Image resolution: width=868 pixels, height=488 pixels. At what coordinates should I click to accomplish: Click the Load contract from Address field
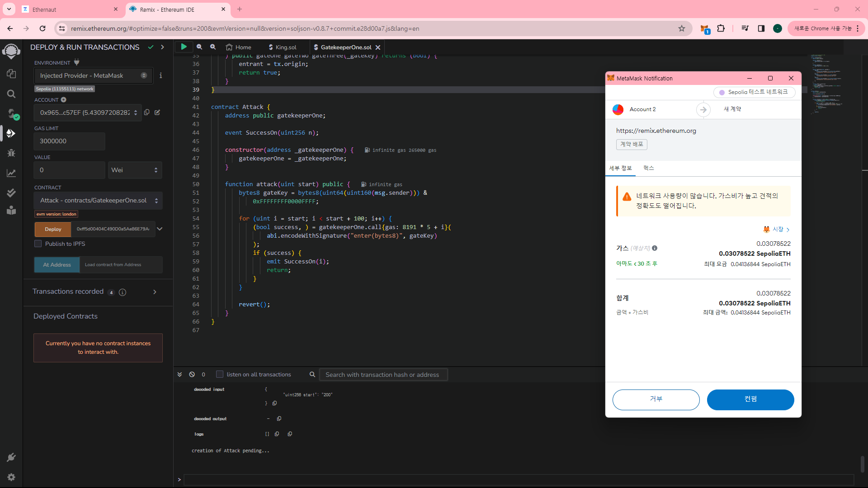121,265
